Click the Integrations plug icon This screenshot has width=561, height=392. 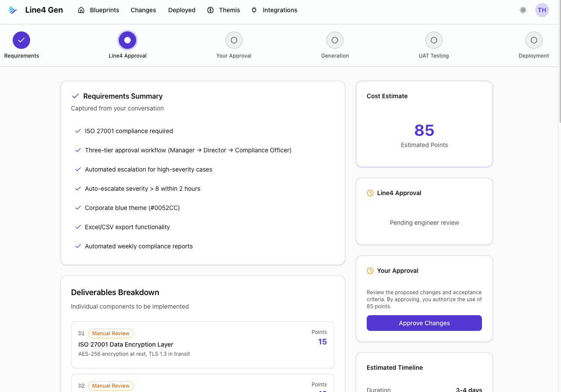[x=254, y=10]
